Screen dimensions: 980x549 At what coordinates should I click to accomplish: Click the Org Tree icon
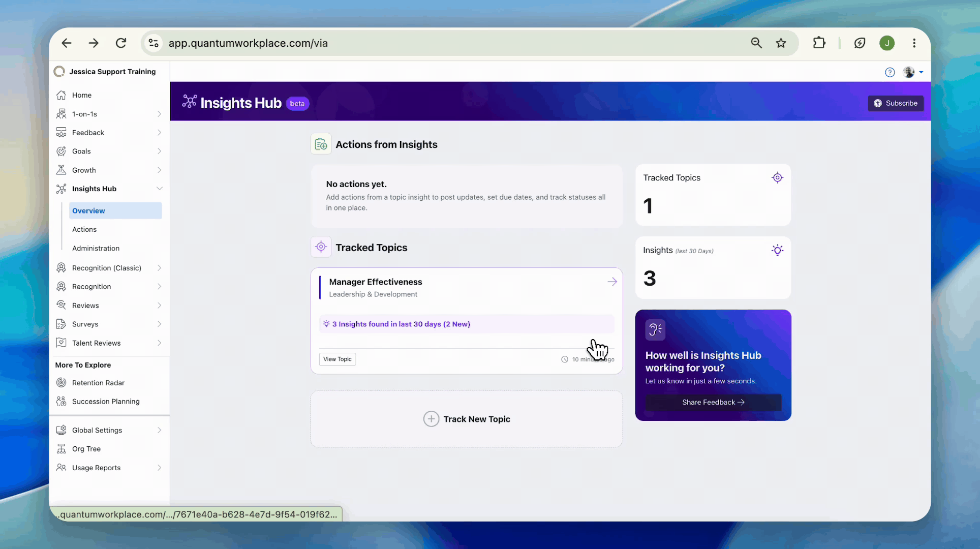61,449
